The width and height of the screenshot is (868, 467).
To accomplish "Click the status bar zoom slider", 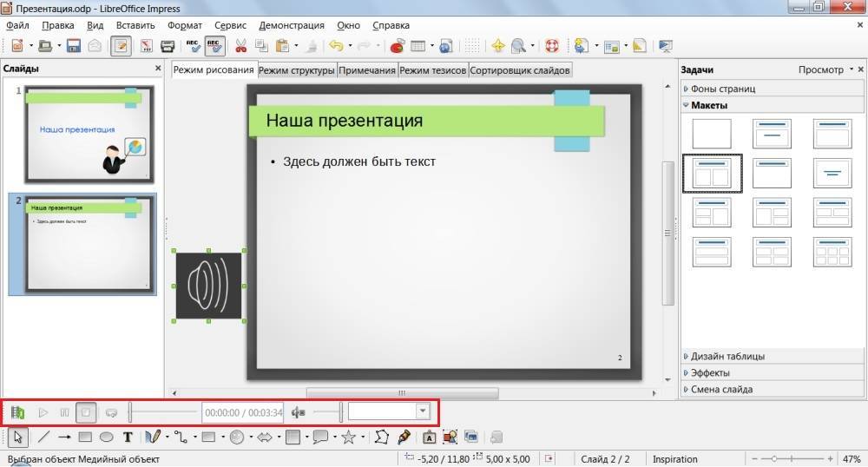I will coord(792,458).
